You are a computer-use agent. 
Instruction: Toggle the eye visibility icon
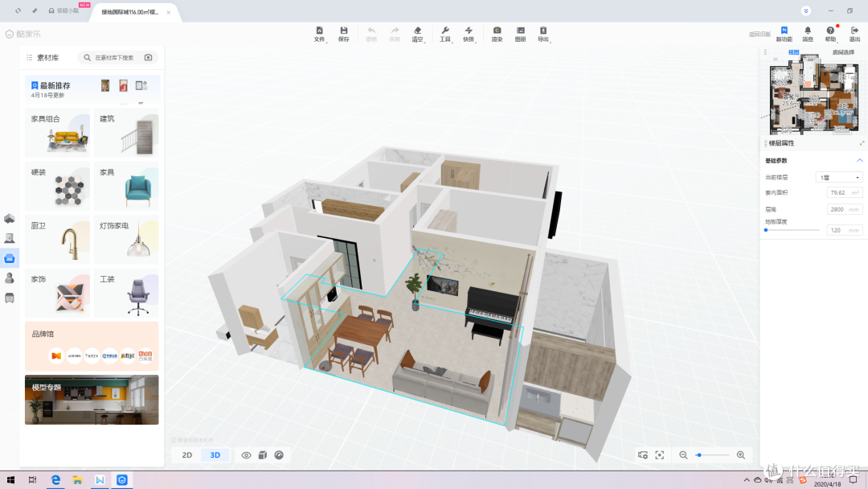click(x=247, y=455)
